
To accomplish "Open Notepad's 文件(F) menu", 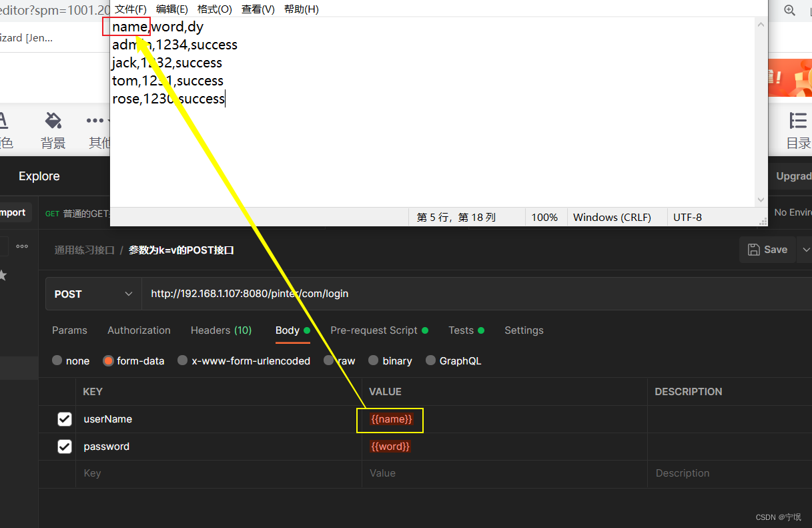I will [x=131, y=9].
